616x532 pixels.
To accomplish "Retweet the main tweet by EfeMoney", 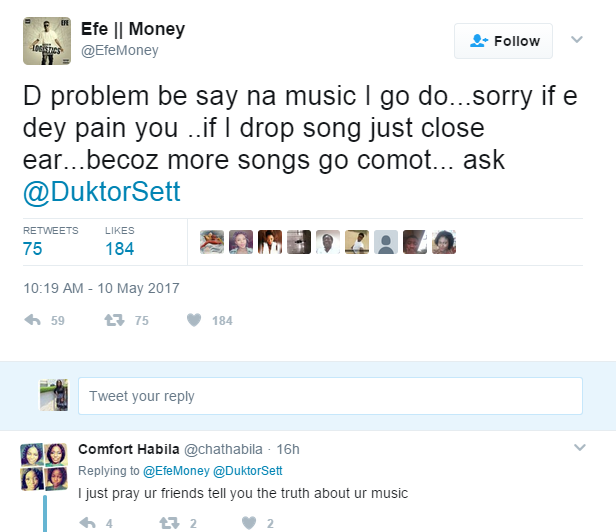I will point(115,320).
